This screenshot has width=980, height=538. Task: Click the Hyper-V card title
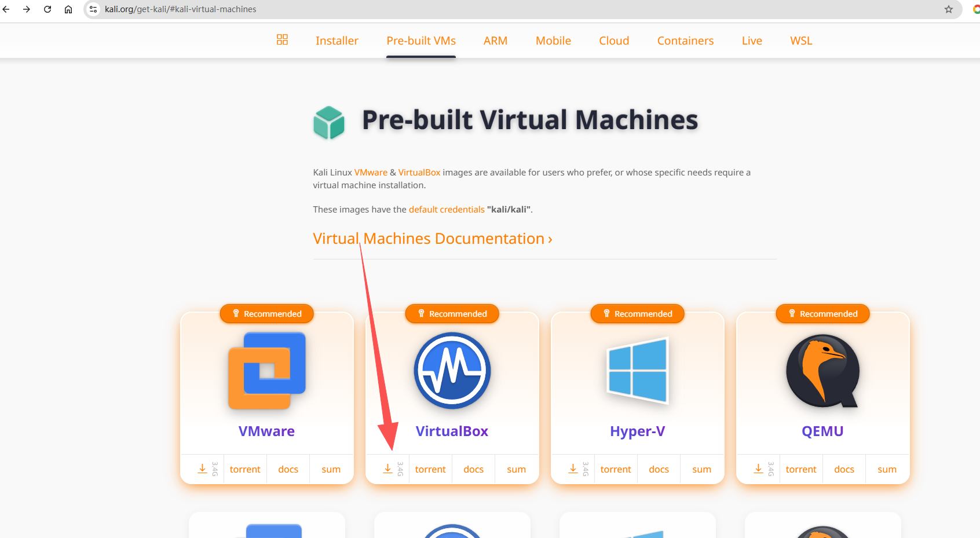(637, 431)
